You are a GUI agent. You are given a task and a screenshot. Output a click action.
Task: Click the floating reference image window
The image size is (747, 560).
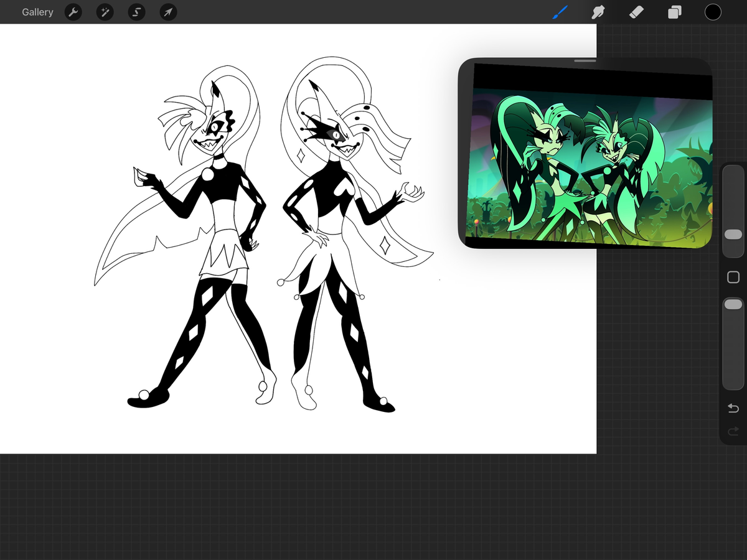(585, 154)
